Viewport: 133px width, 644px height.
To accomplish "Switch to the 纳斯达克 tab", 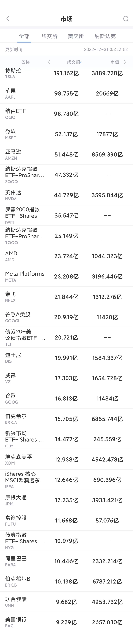I will point(105,36).
